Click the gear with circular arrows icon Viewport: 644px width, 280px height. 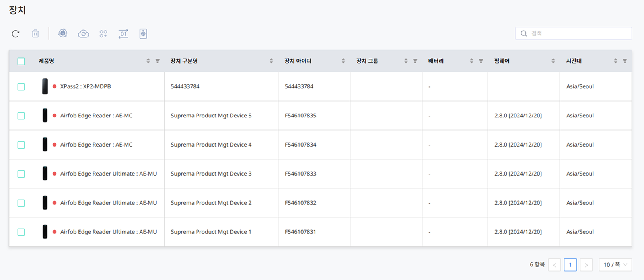click(x=63, y=33)
